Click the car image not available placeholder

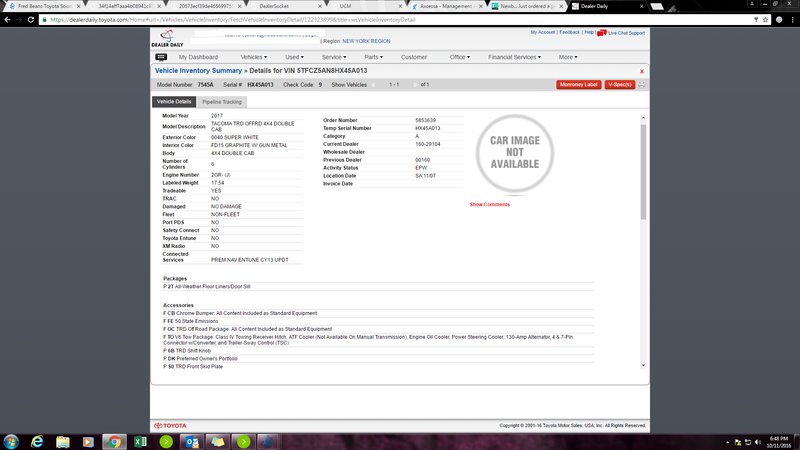(515, 153)
